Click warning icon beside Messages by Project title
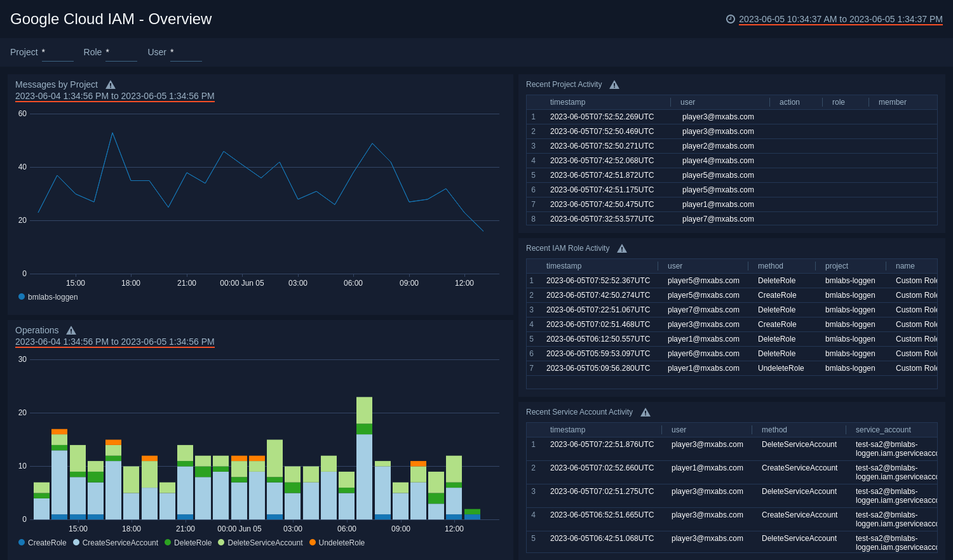Screen dimensions: 953x560 click(x=110, y=84)
